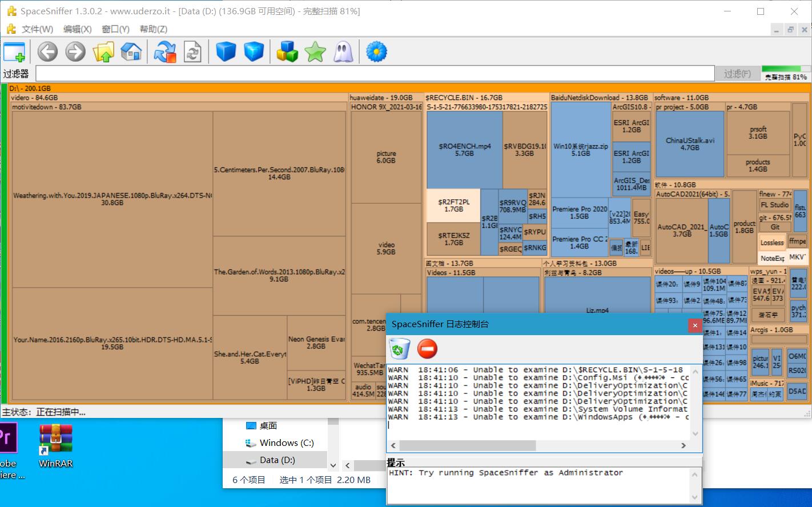This screenshot has width=812, height=507.
Task: Open the 编辑(X) menu
Action: (x=77, y=29)
